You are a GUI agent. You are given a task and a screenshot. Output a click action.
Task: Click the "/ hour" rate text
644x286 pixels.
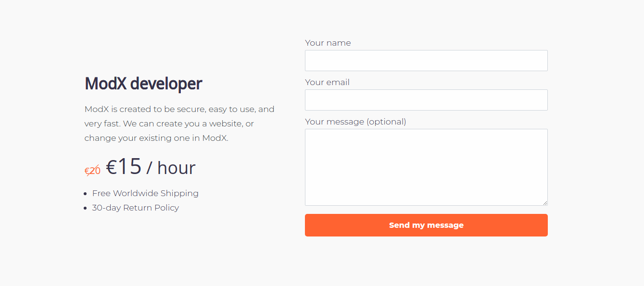point(171,168)
